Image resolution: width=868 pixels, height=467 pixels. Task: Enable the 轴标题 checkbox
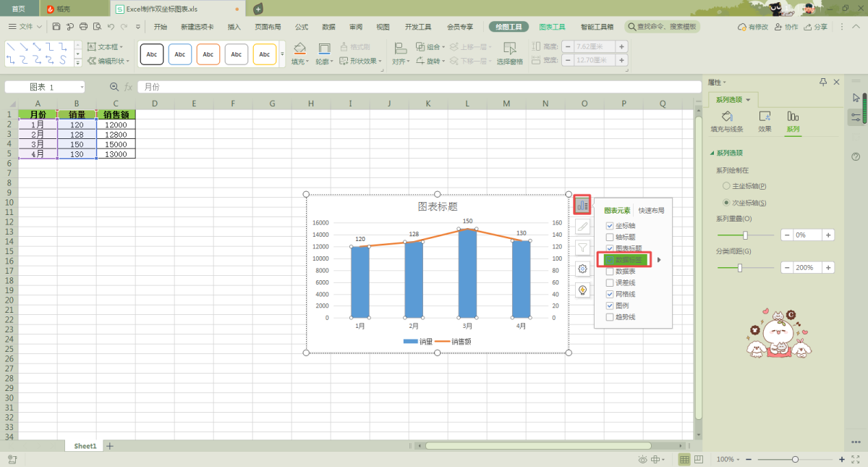pos(610,237)
